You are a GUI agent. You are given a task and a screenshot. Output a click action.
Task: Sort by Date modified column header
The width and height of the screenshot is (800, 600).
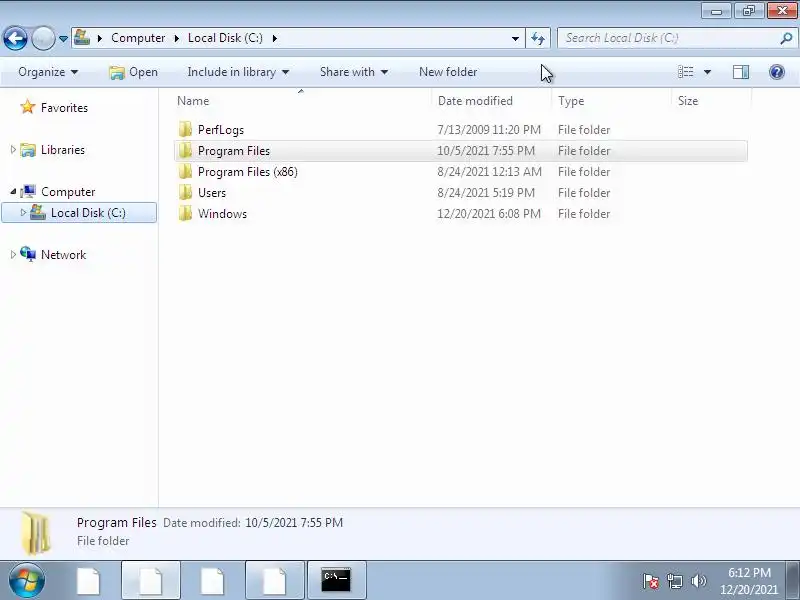[491, 101]
